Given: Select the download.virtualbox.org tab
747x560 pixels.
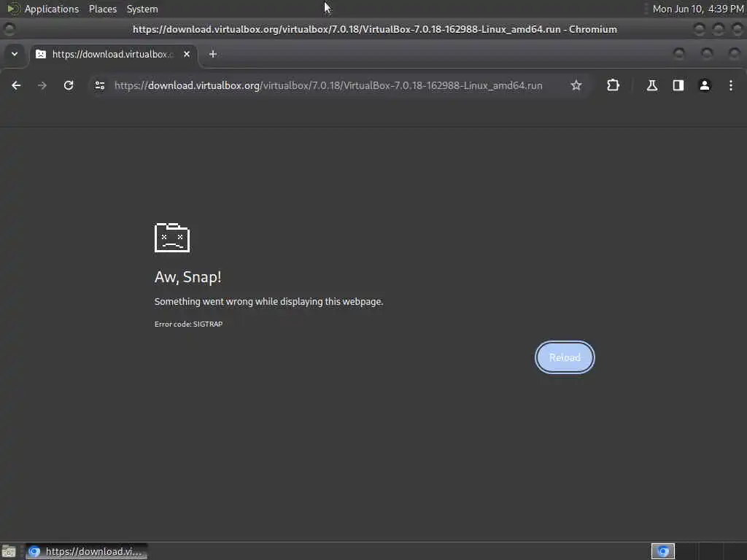Looking at the screenshot, I should [x=113, y=54].
